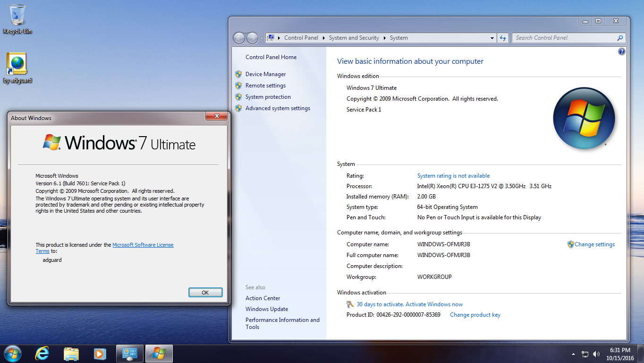
Task: Open Windows Explorer from the taskbar
Action: click(71, 354)
